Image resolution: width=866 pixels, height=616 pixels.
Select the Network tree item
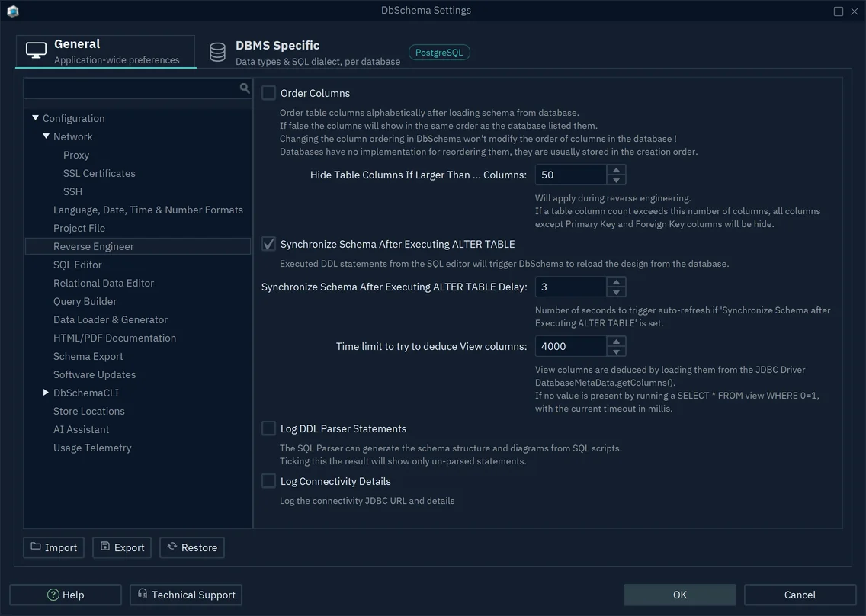tap(73, 136)
